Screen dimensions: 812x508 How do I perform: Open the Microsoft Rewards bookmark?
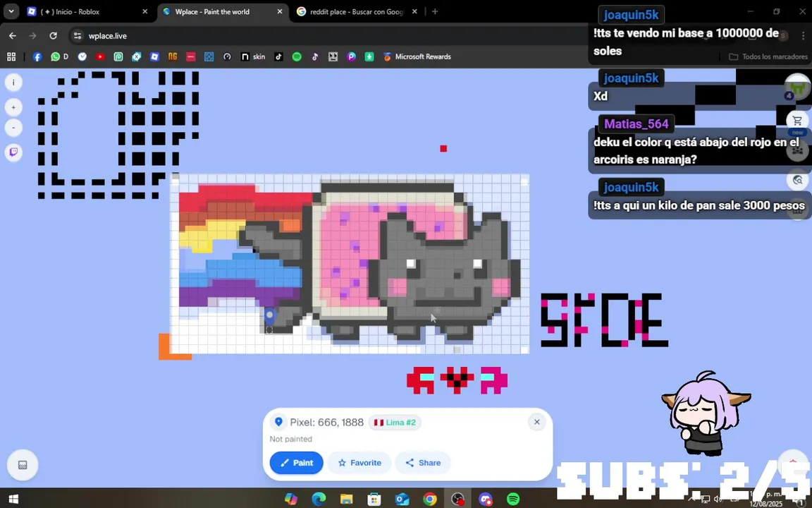tap(417, 56)
